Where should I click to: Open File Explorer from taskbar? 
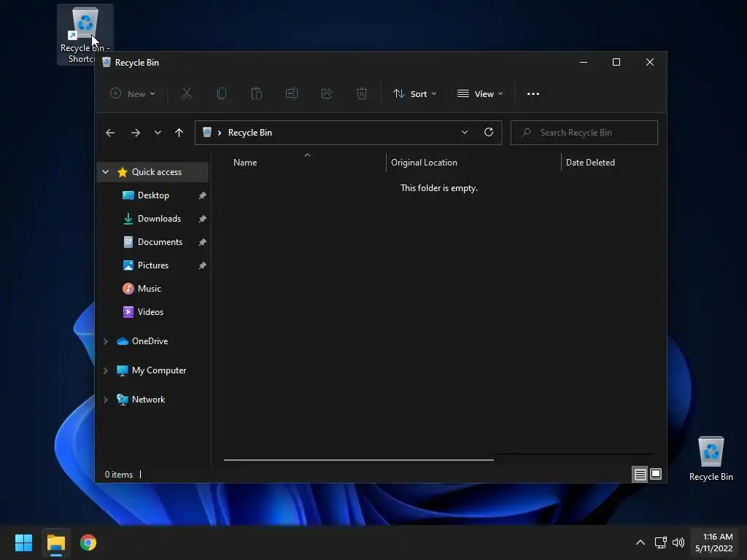(x=55, y=542)
